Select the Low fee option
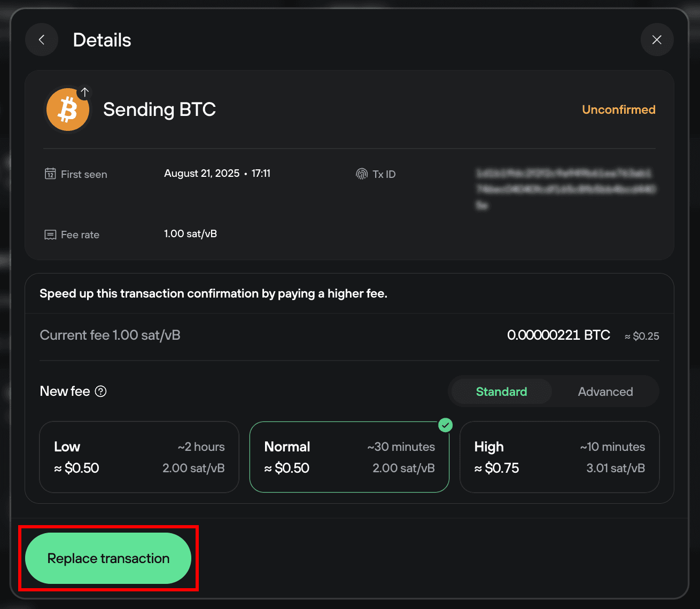This screenshot has height=609, width=700. pyautogui.click(x=139, y=457)
